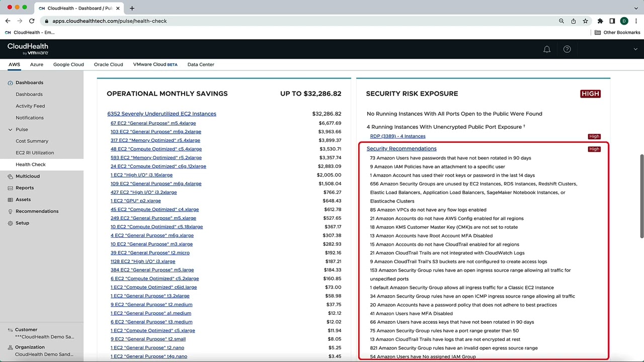The image size is (644, 362).
Task: Click the browser address bar URL
Action: coord(110,21)
